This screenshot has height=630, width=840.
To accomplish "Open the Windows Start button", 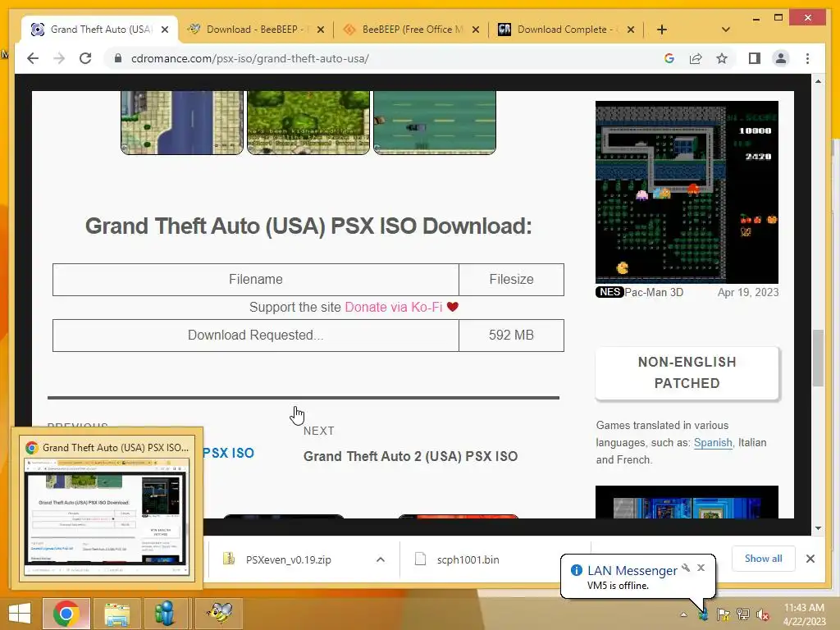I will pyautogui.click(x=20, y=614).
